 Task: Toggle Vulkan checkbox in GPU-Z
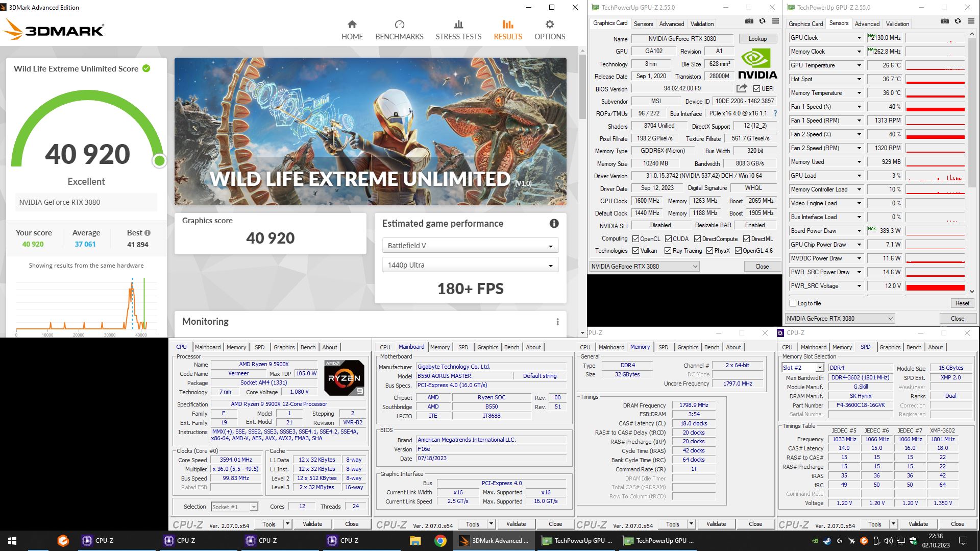(635, 251)
